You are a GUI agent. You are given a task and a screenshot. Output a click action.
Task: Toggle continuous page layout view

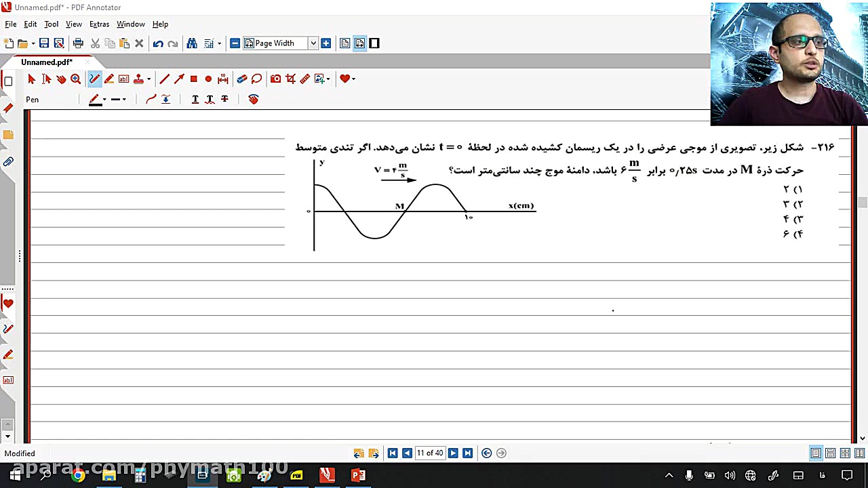[x=359, y=43]
